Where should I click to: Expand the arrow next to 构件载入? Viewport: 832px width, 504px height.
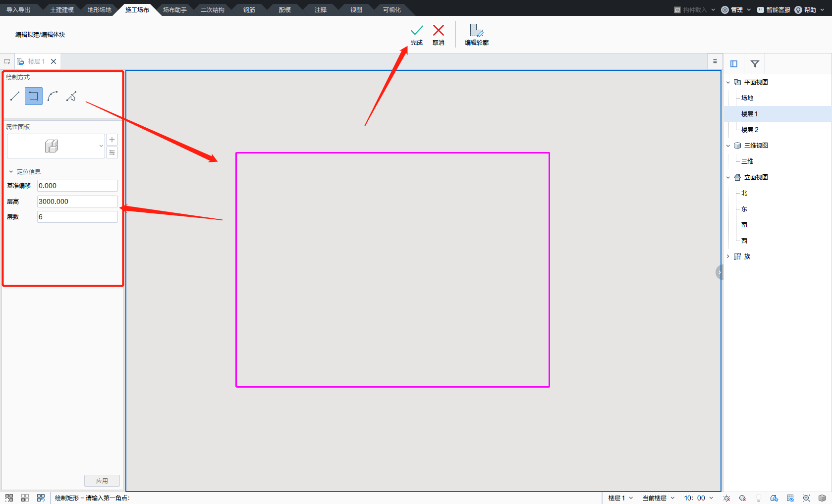pos(713,10)
